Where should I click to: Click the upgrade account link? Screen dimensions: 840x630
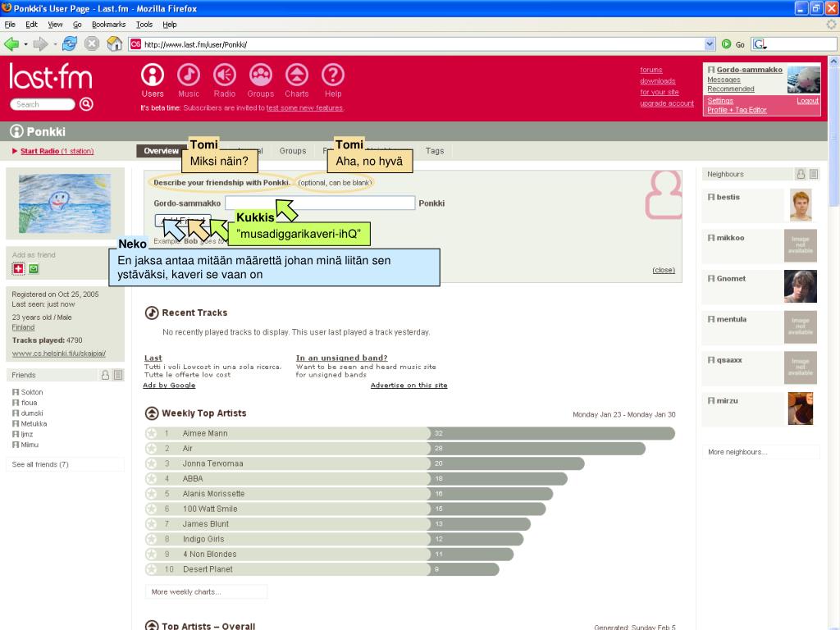[666, 103]
